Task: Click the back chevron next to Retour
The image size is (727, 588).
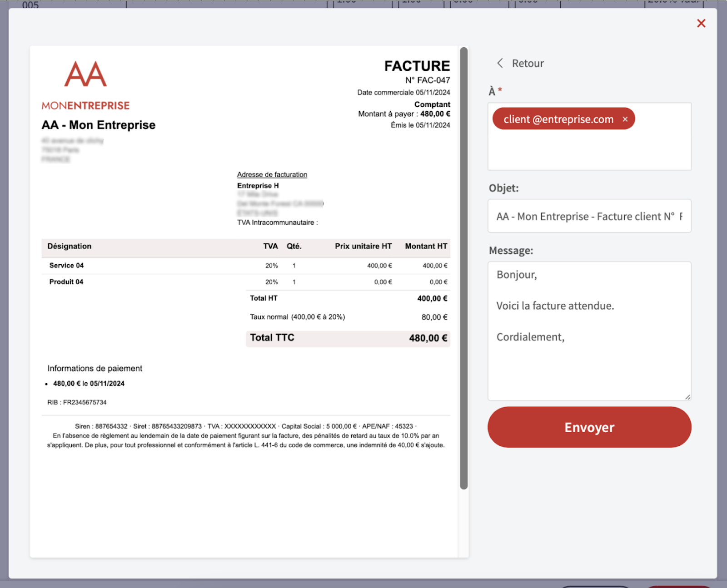Action: click(500, 63)
